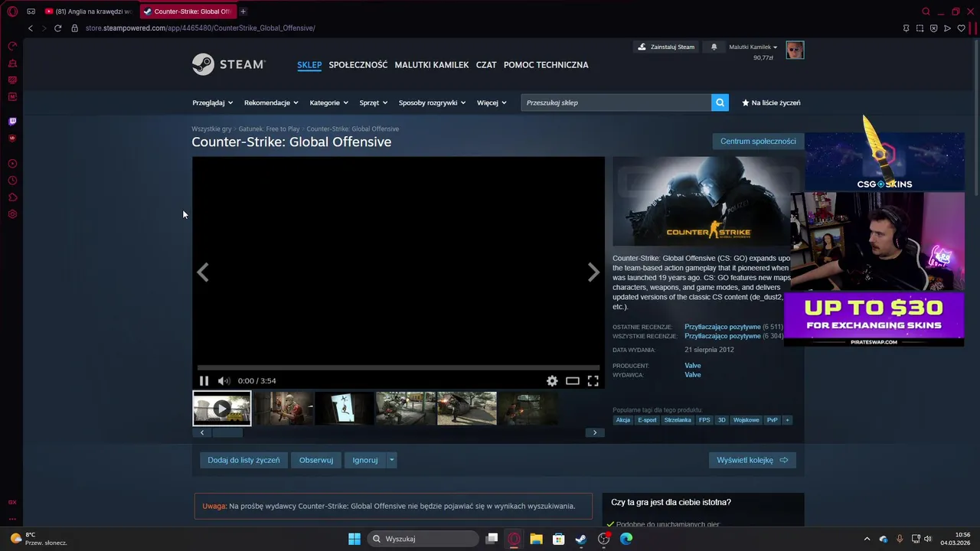Open Gatunek: Free to Play breadcrumb
This screenshot has width=980, height=551.
point(269,129)
